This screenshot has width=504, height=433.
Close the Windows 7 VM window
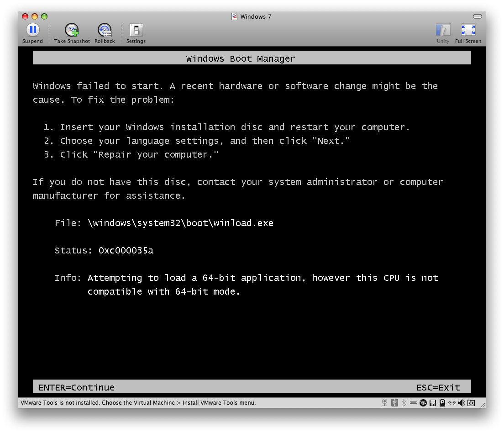pyautogui.click(x=25, y=16)
